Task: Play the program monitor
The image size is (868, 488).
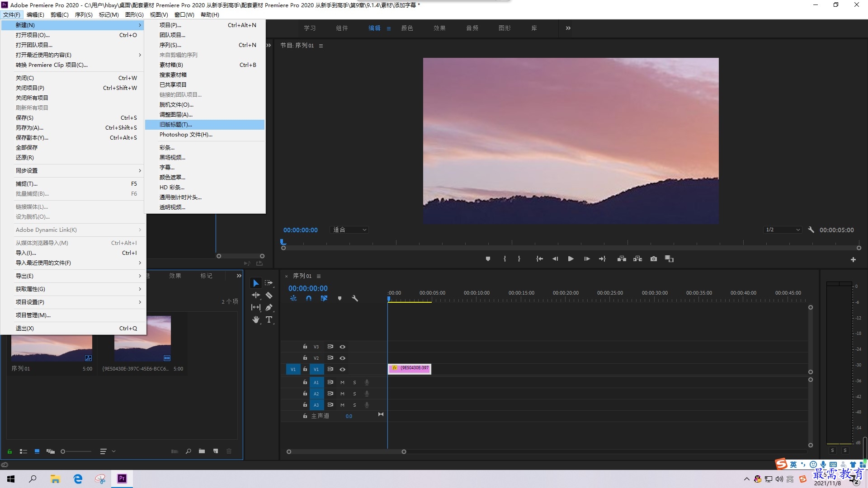Action: (571, 259)
